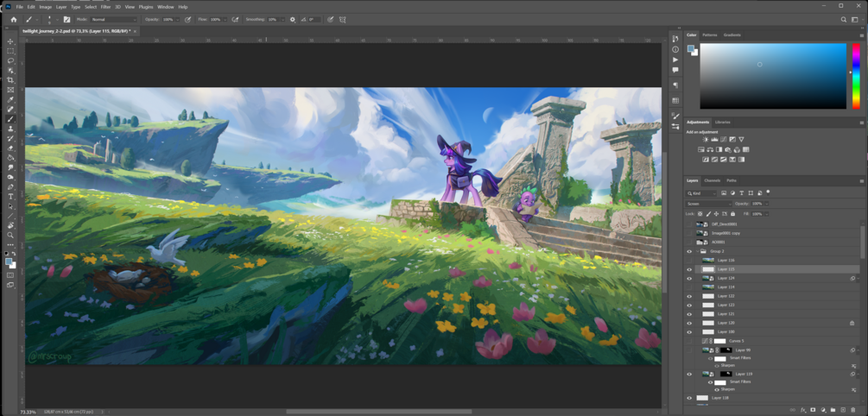Open the Opacity dropdown in options bar
This screenshot has height=416, width=868.
coord(177,19)
